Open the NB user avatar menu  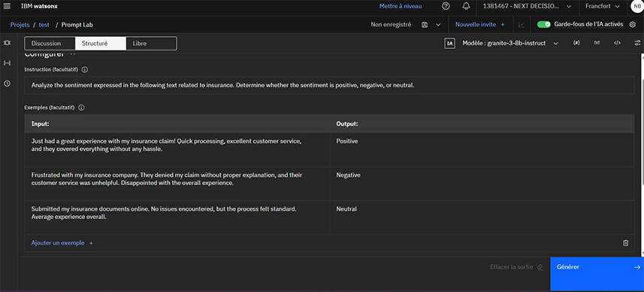pos(637,6)
